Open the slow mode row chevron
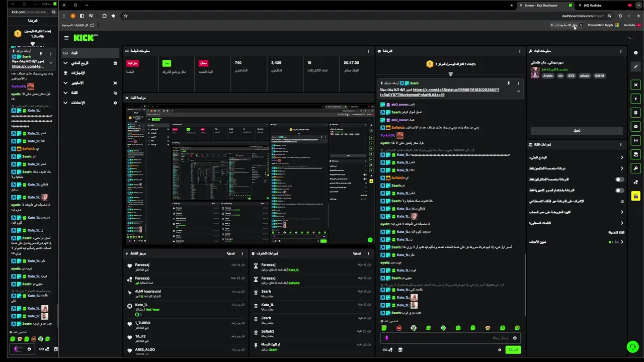Image resolution: width=644 pixels, height=362 pixels. point(622,157)
